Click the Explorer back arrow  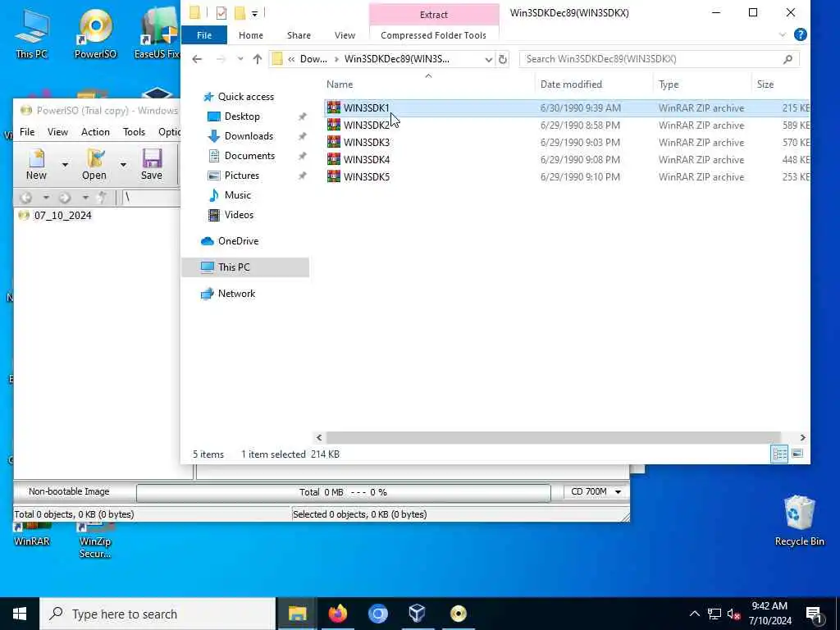[197, 59]
